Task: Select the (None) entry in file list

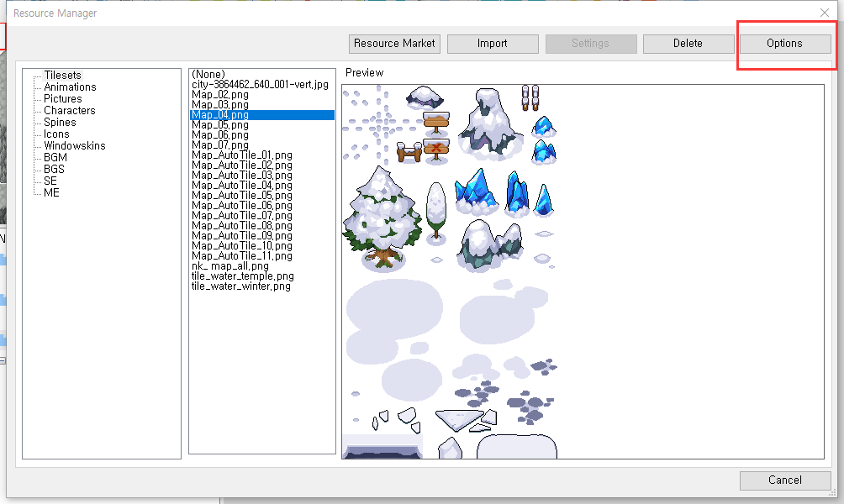Action: click(x=208, y=75)
